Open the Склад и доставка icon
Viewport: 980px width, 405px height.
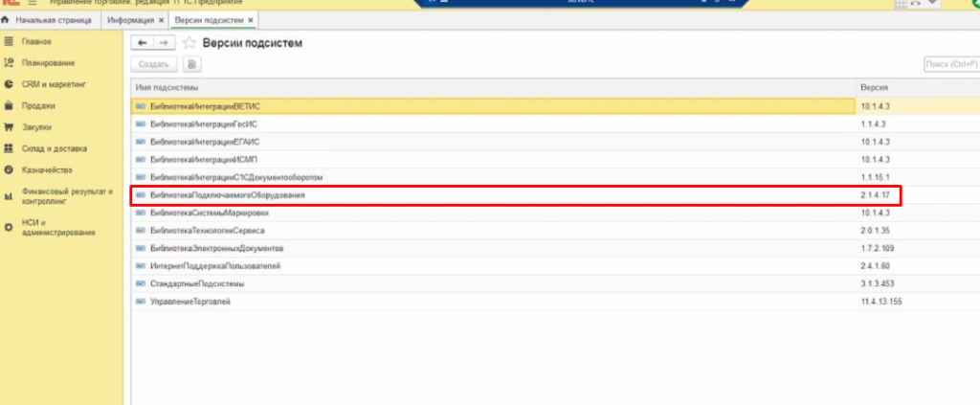coord(9,148)
